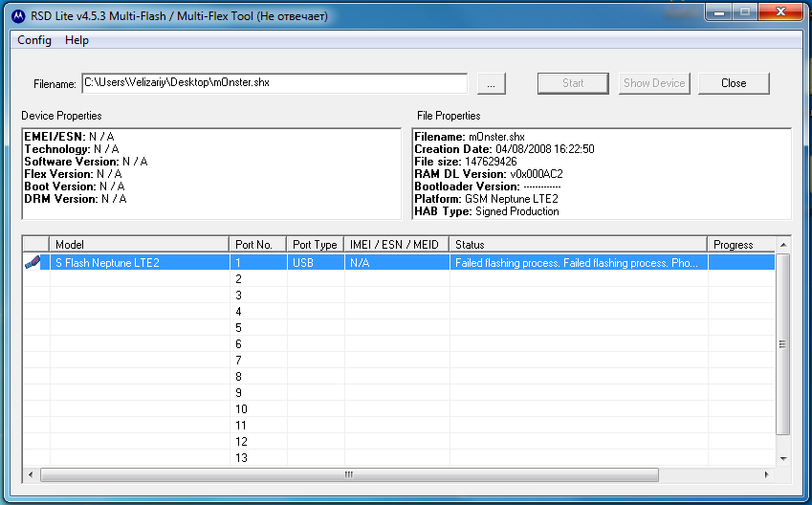The image size is (812, 505).
Task: Click the N/A cell in the IMEI column
Action: point(397,262)
